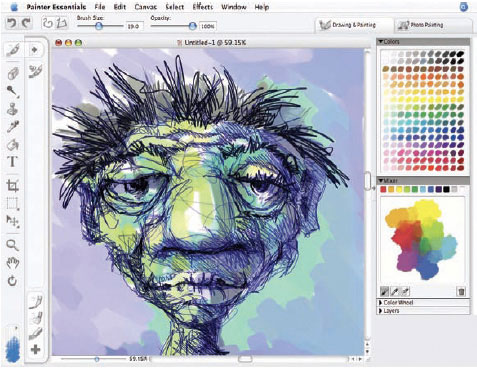477x370 pixels.
Task: Select the Magnifier zoom tool
Action: (13, 245)
